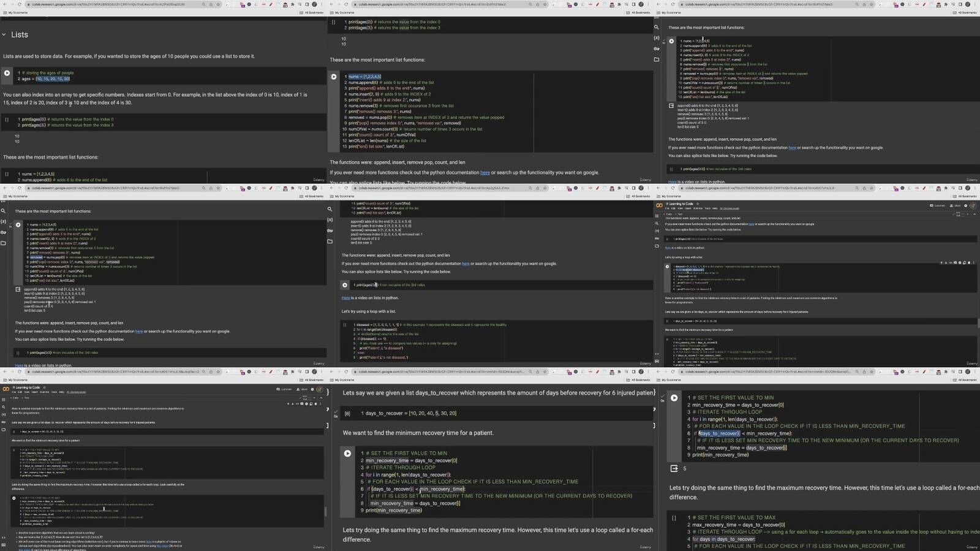980x551 pixels.
Task: Click the output toggle icon in middle-left frame
Action: pyautogui.click(x=18, y=289)
